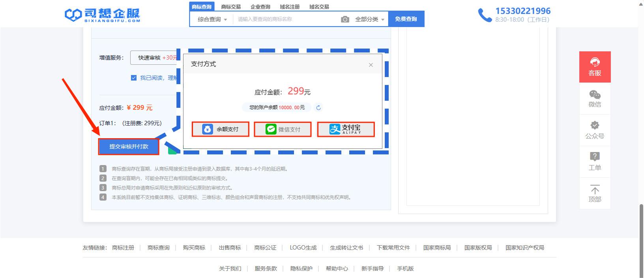Click the trademark name search field
644x278 pixels.
[x=286, y=19]
